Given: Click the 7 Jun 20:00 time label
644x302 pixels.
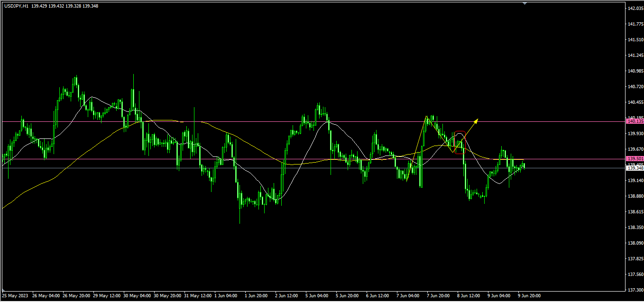Looking at the screenshot, I should click(x=438, y=295).
